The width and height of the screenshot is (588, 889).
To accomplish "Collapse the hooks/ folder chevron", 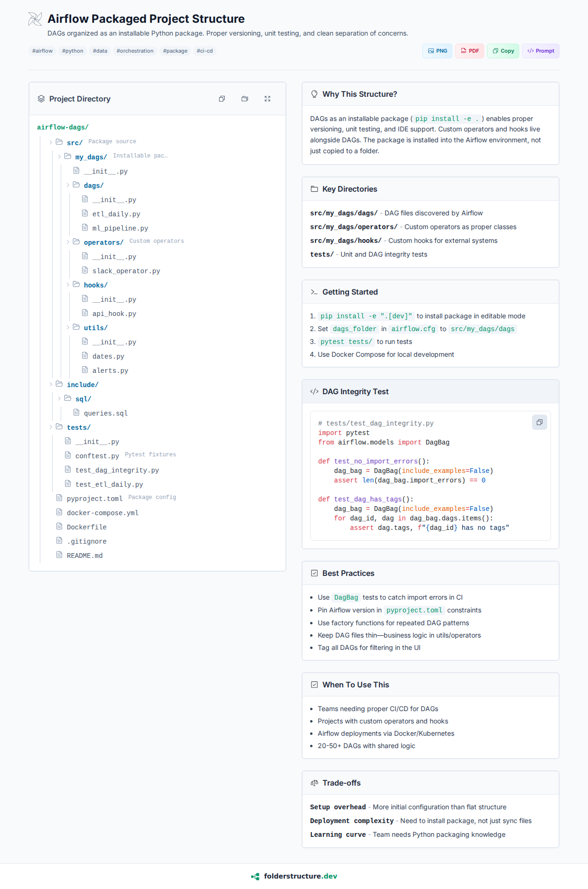I will pyautogui.click(x=68, y=285).
